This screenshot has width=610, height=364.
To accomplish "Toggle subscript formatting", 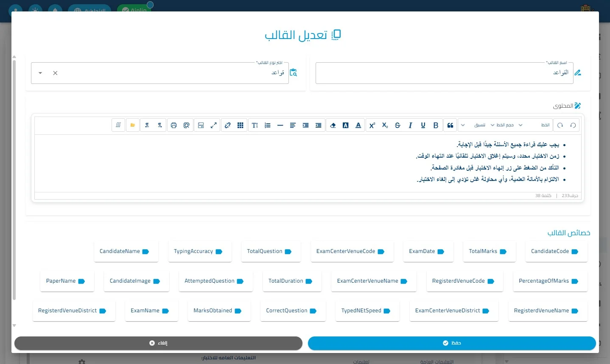I will (385, 125).
